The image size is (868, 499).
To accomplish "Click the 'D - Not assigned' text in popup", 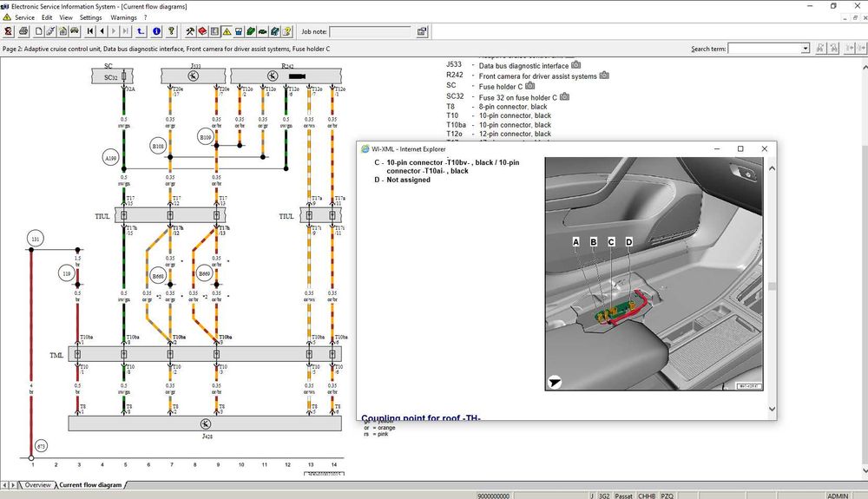I will pyautogui.click(x=403, y=180).
